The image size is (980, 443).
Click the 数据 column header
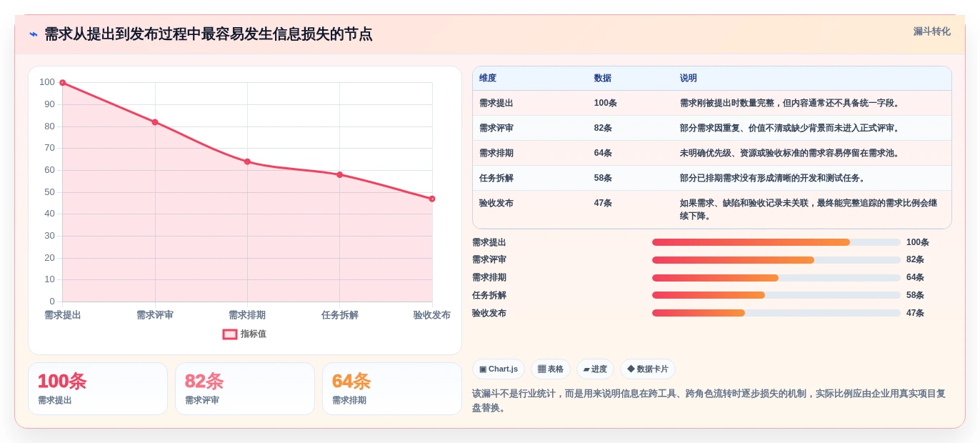tap(603, 78)
